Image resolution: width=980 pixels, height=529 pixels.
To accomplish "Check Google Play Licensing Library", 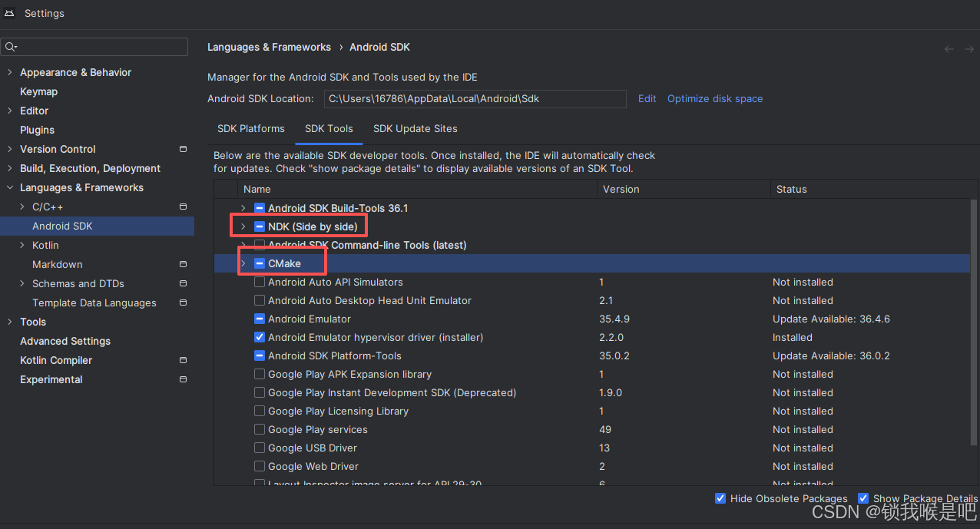I will click(260, 411).
